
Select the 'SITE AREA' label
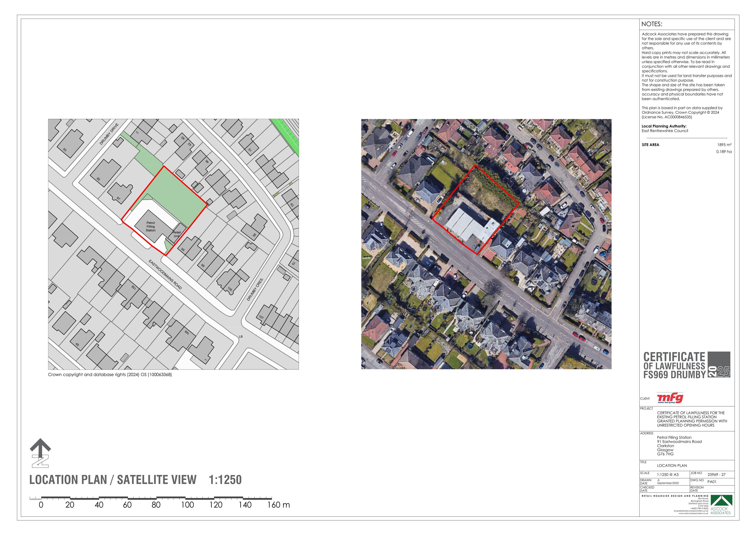coord(650,145)
